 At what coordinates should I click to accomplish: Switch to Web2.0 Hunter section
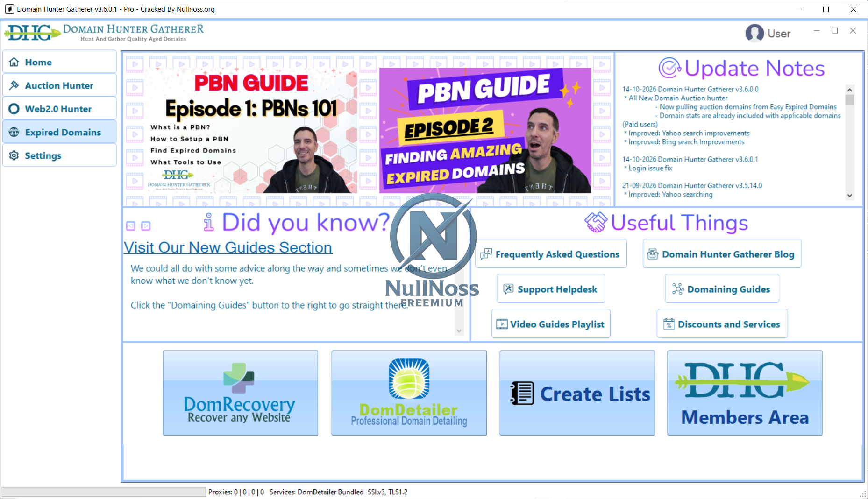pyautogui.click(x=59, y=109)
